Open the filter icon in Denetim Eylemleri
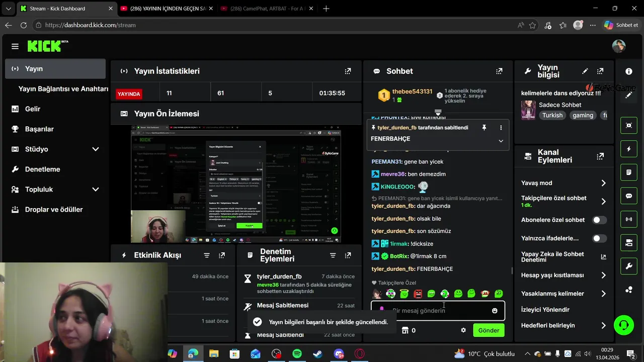The width and height of the screenshot is (644, 362). [x=333, y=255]
